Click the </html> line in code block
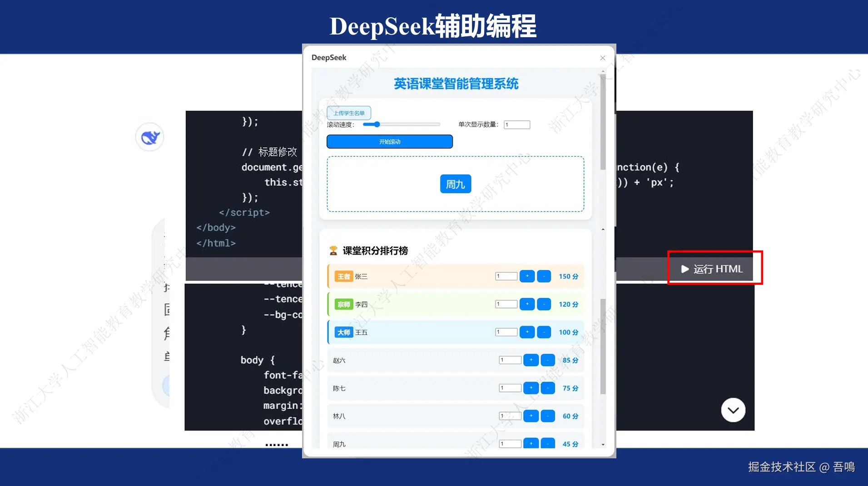868x486 pixels. 216,243
